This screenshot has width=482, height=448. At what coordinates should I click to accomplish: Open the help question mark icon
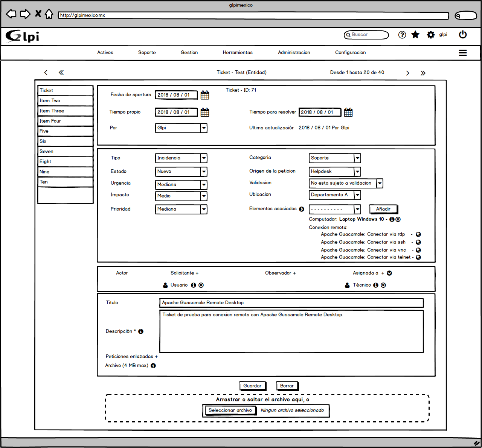coord(402,35)
